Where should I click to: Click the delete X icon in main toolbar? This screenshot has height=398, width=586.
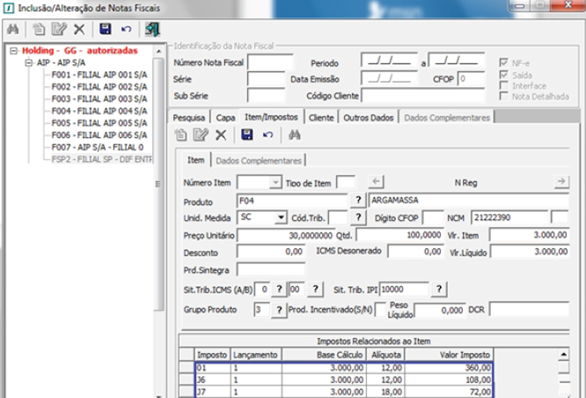point(79,29)
